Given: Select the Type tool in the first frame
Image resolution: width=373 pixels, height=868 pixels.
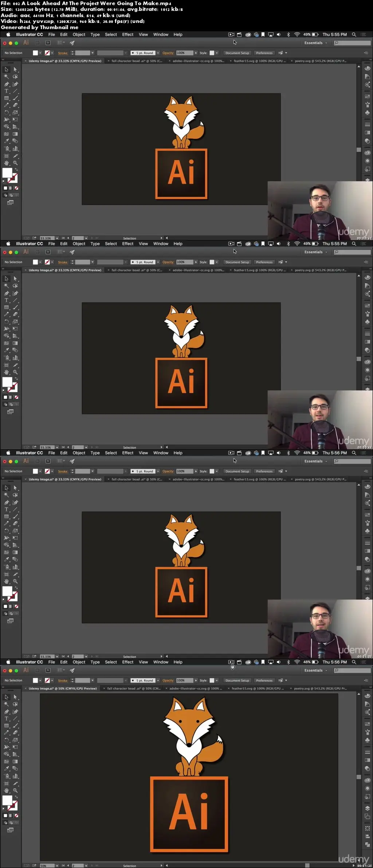Looking at the screenshot, I should [7, 91].
